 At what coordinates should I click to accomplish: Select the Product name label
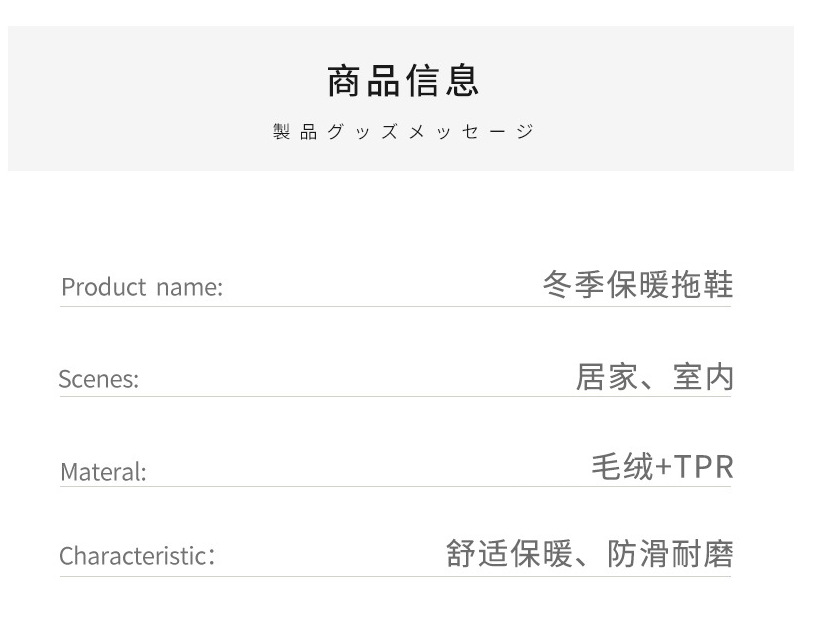pos(142,287)
